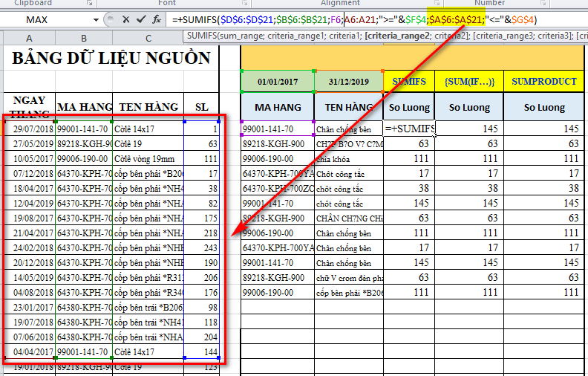Expand the Name Box dropdown arrow
This screenshot has height=376, width=588.
[x=97, y=19]
